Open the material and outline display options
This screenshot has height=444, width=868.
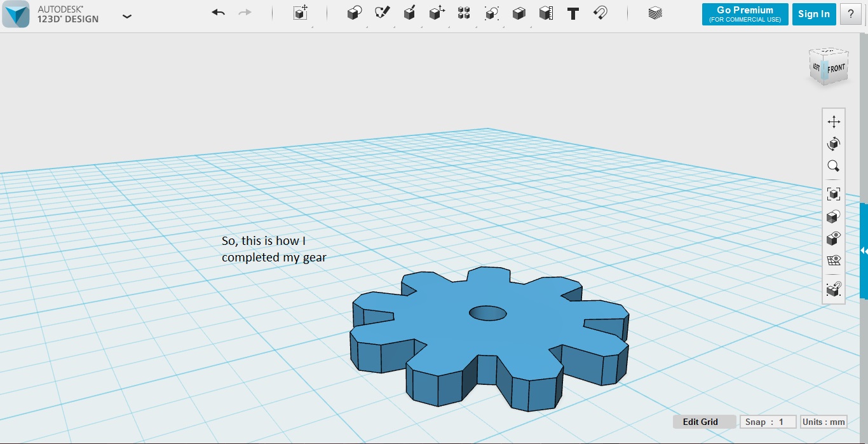(834, 216)
